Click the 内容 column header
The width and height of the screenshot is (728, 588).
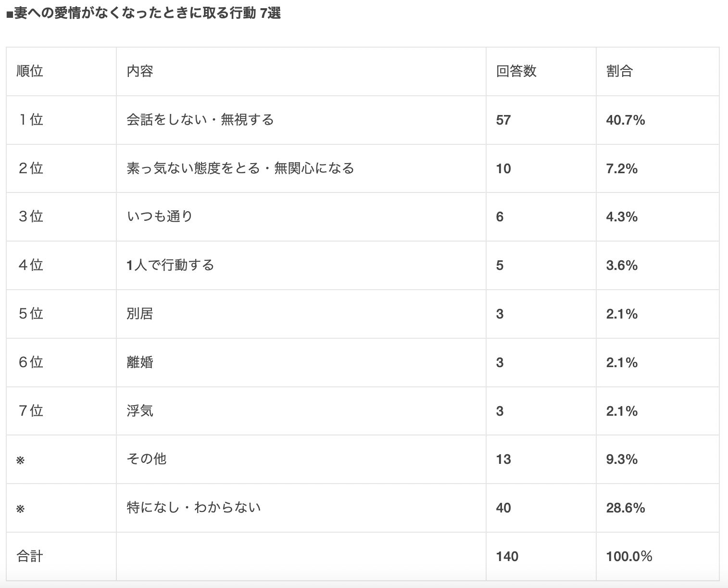140,71
